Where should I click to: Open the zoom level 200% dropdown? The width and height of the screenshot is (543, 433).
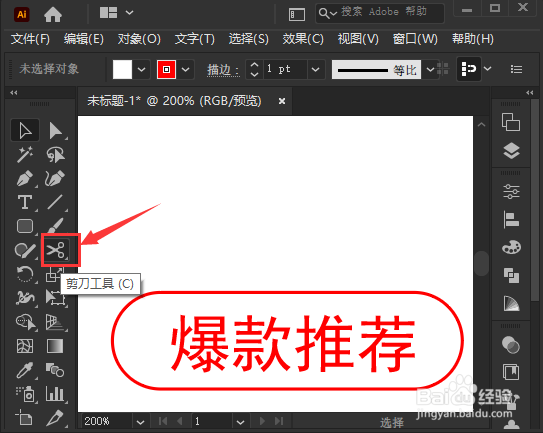[141, 422]
